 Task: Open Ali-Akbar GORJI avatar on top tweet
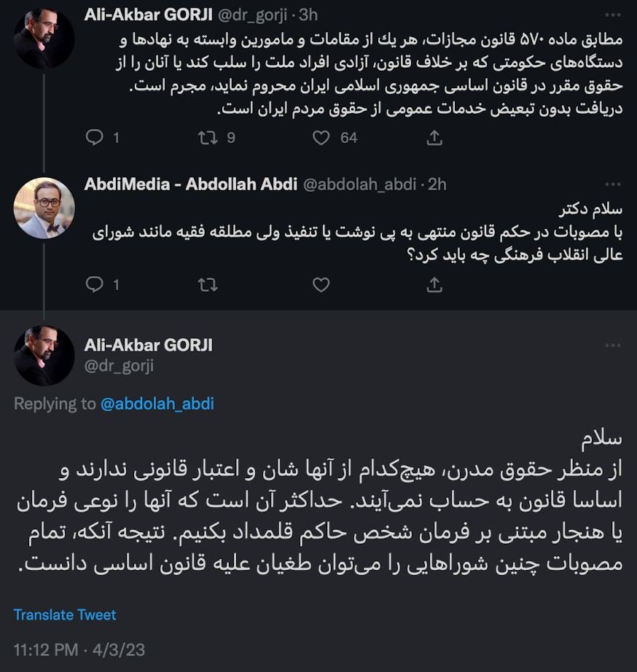[44, 39]
